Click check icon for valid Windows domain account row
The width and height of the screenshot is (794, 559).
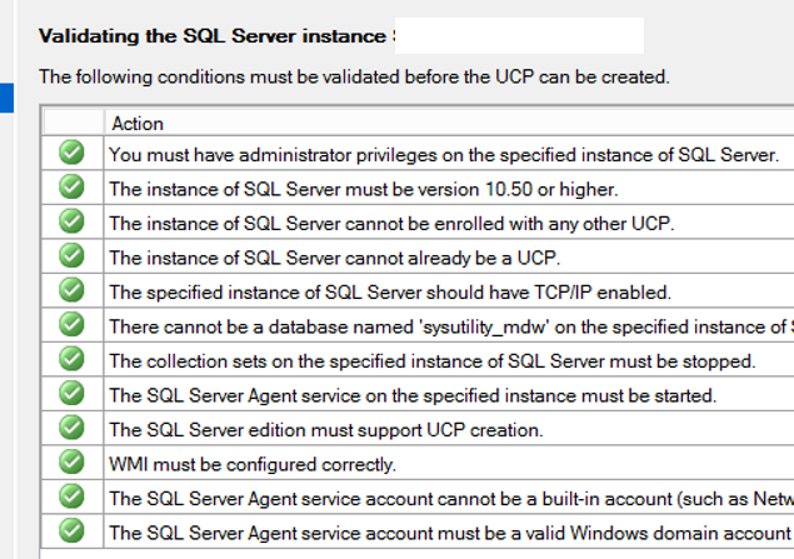pyautogui.click(x=71, y=531)
